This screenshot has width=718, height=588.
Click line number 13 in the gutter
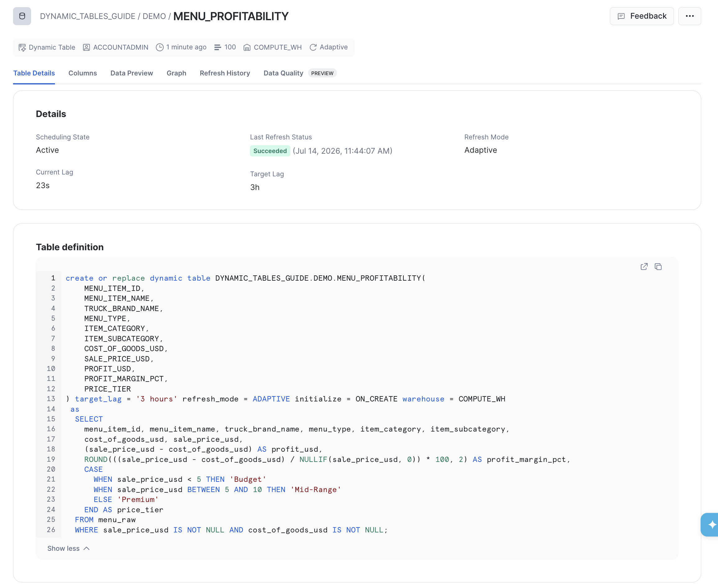point(51,399)
